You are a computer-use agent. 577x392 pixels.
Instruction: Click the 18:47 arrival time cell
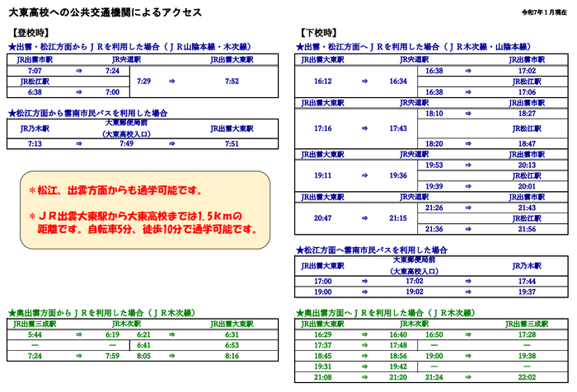527,144
